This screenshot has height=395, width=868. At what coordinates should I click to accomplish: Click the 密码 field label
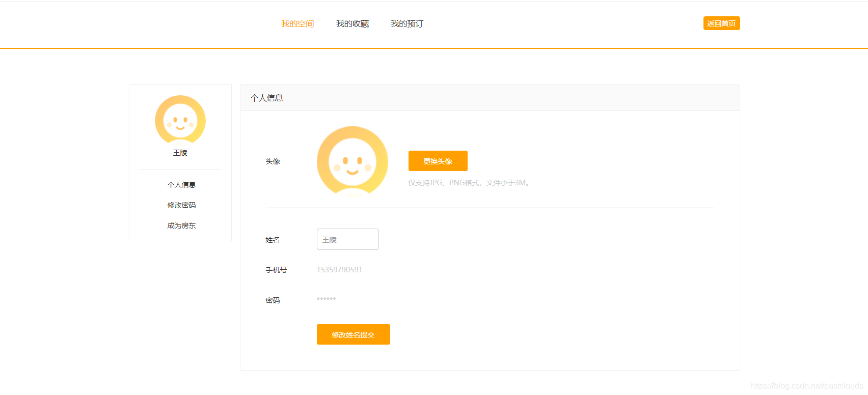click(x=273, y=300)
